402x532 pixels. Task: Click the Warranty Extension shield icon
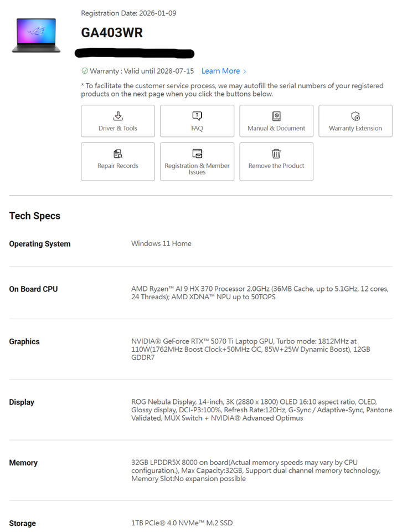[x=355, y=116]
